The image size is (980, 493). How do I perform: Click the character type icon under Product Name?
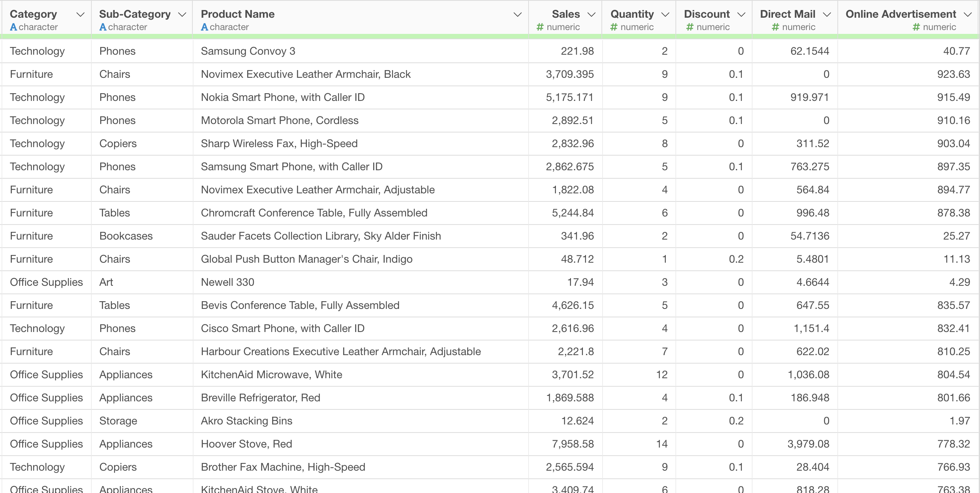click(205, 27)
